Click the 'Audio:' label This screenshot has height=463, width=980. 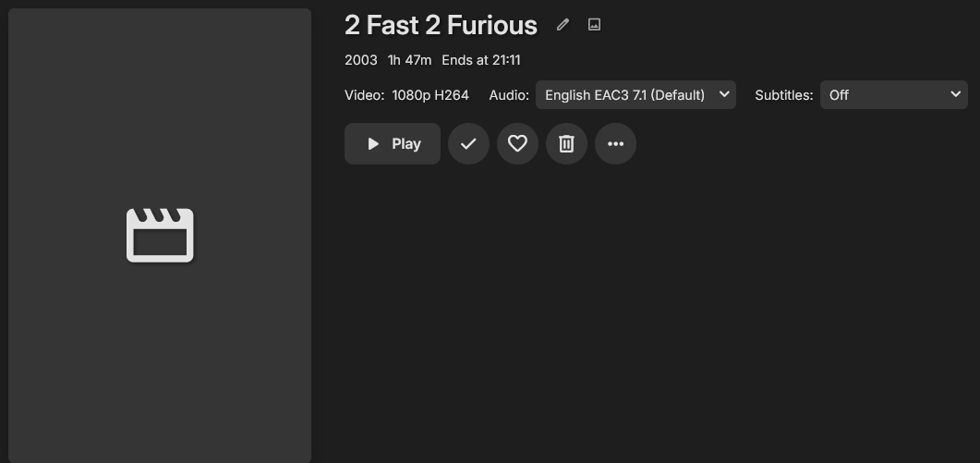509,95
